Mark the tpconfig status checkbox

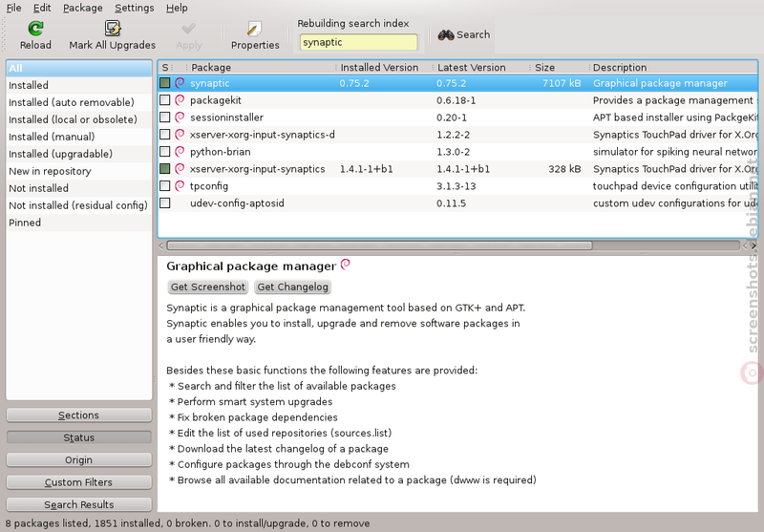click(165, 185)
